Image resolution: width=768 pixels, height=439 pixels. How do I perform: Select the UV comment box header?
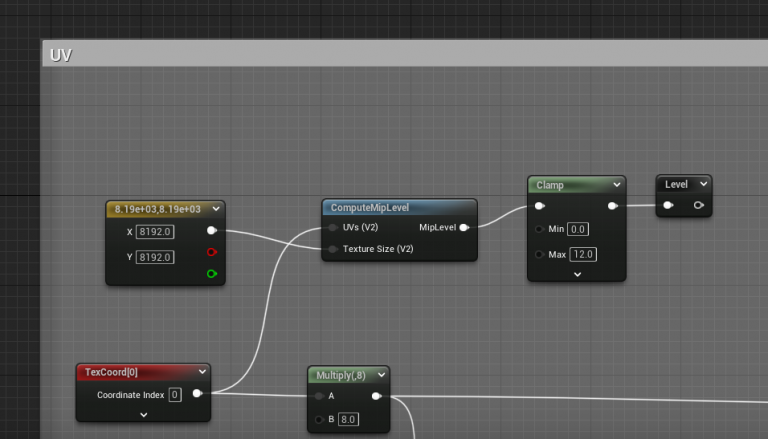coord(405,54)
